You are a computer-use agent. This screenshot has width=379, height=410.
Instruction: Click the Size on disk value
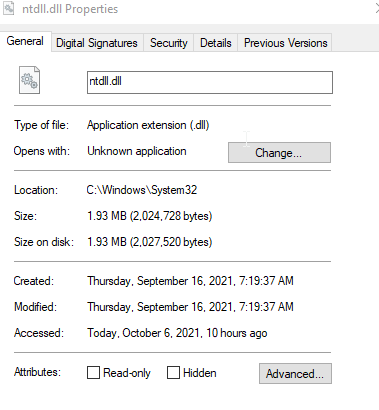pos(150,242)
